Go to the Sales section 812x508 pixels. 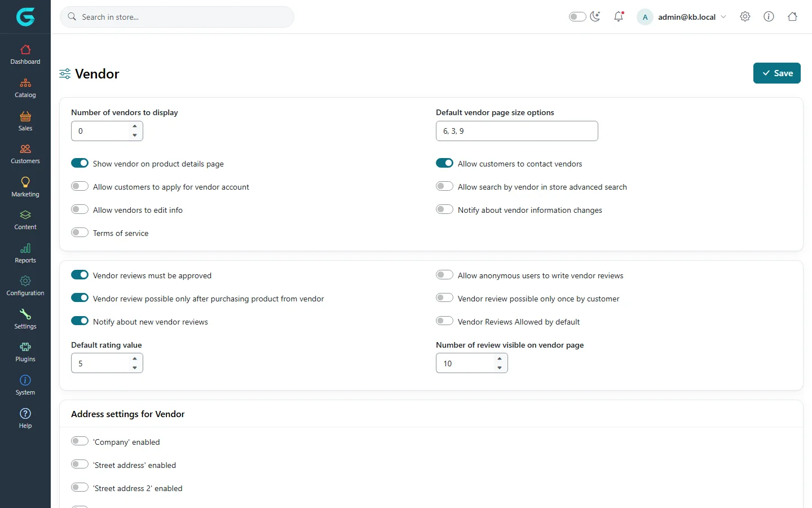tap(25, 121)
